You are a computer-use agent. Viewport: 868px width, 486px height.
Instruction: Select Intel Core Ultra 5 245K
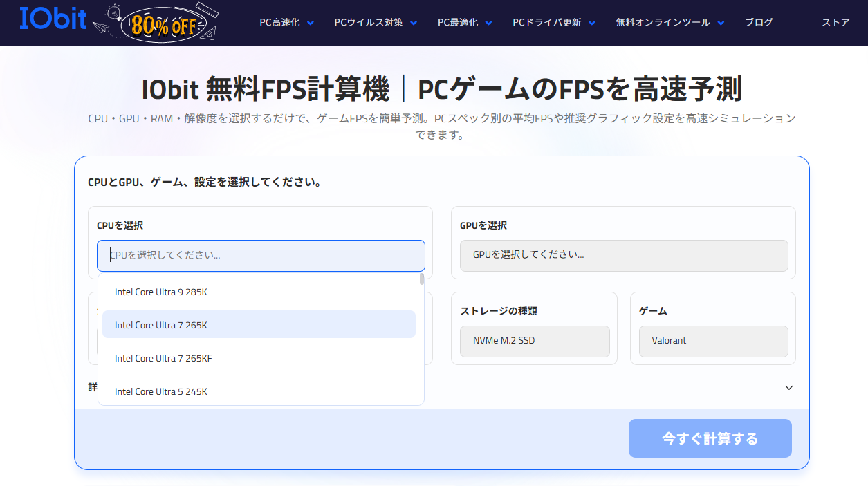point(259,391)
